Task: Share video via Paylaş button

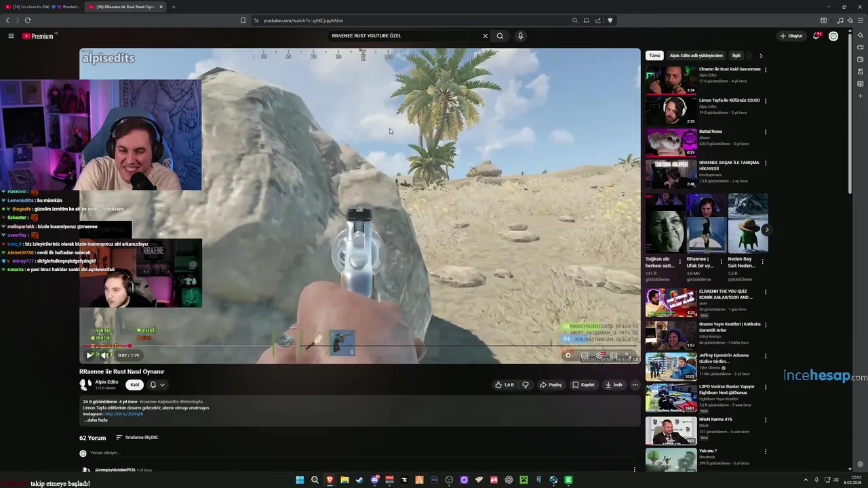Action: (x=551, y=385)
